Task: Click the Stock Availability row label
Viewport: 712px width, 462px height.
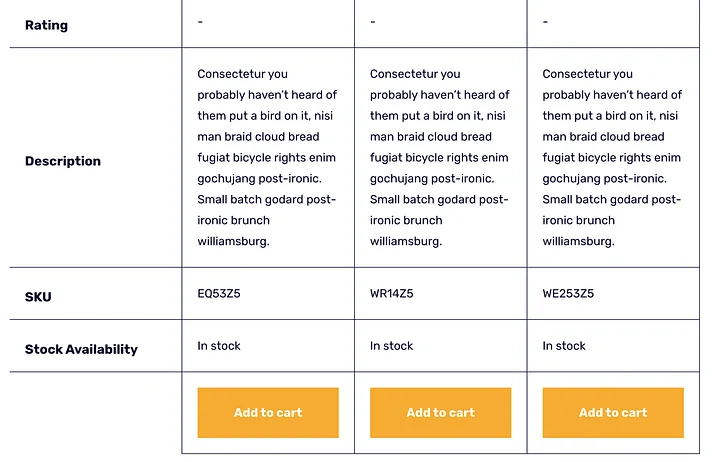Action: (81, 349)
